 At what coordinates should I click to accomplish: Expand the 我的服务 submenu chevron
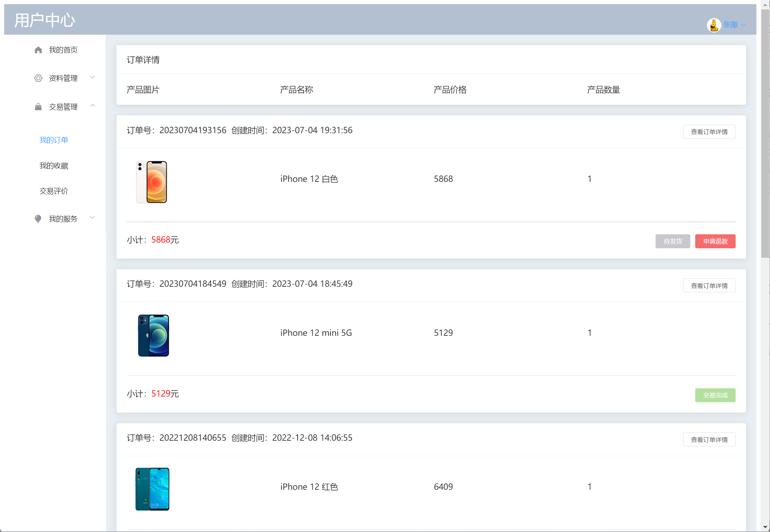93,218
